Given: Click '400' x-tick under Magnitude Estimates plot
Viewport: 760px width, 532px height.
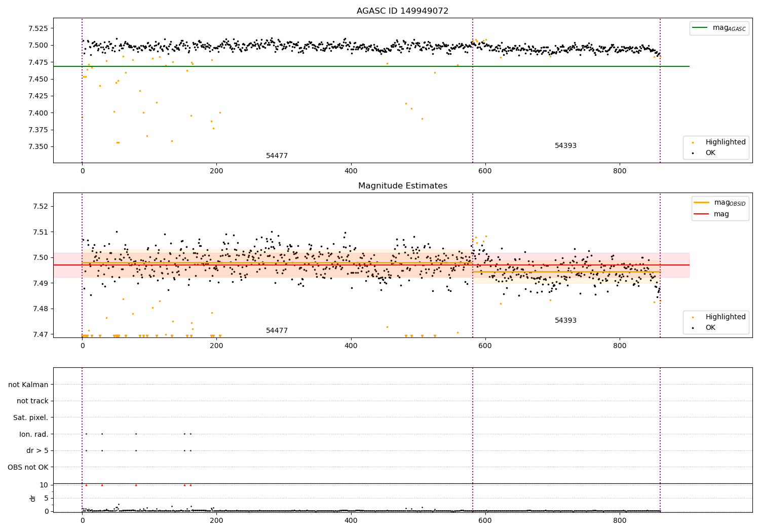Looking at the screenshot, I should tap(351, 346).
